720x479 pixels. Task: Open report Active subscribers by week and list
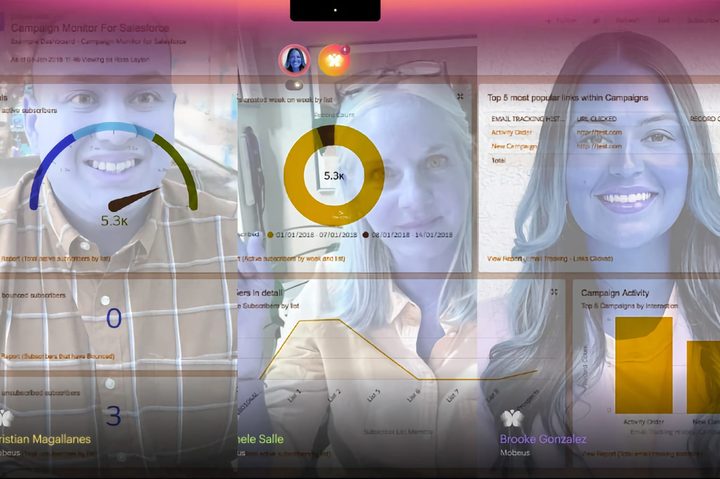pyautogui.click(x=292, y=259)
